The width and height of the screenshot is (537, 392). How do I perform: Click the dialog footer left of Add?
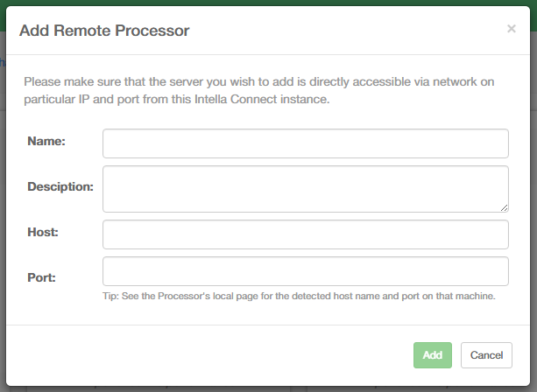click(210, 355)
